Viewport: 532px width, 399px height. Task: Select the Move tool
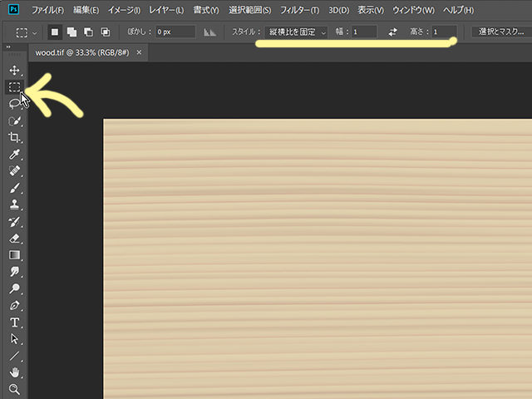click(14, 70)
